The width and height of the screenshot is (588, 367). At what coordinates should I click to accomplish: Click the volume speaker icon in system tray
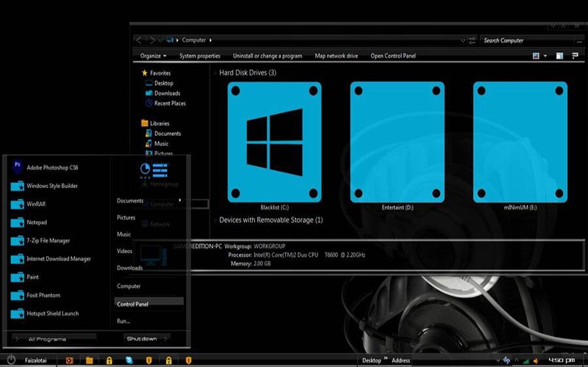coord(536,360)
